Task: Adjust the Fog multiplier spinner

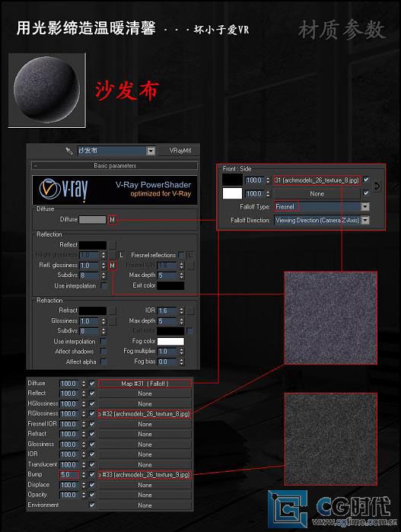Action: pyautogui.click(x=182, y=352)
